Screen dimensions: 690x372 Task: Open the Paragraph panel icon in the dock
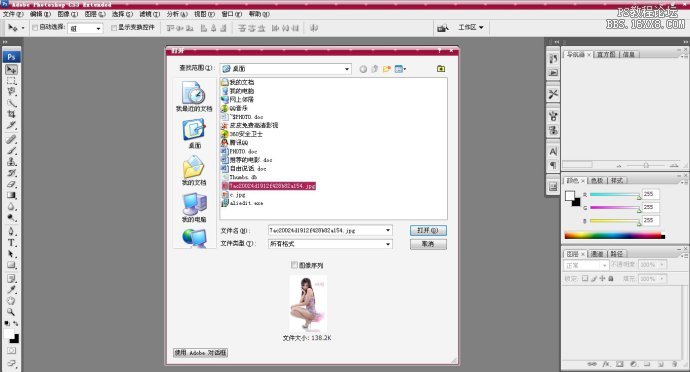pos(553,166)
